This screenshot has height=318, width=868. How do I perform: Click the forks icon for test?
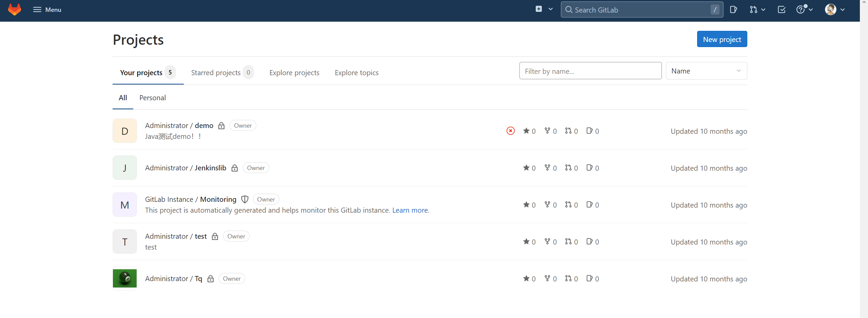(547, 241)
